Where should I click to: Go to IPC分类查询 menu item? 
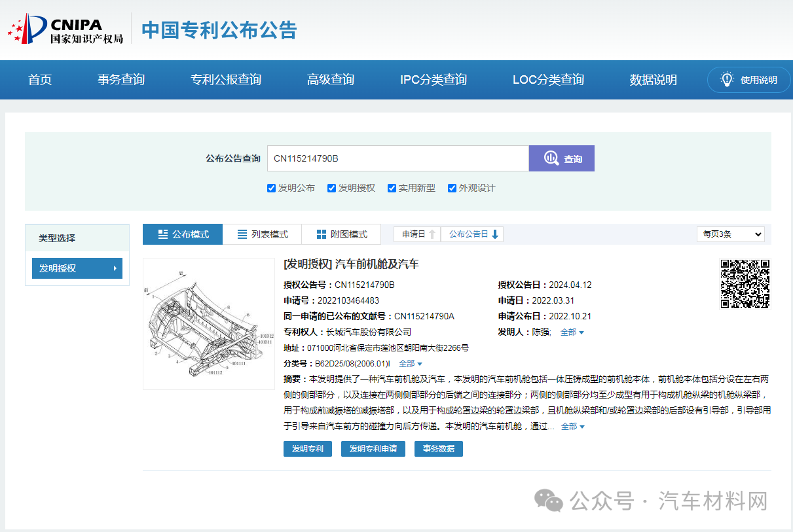[x=433, y=80]
